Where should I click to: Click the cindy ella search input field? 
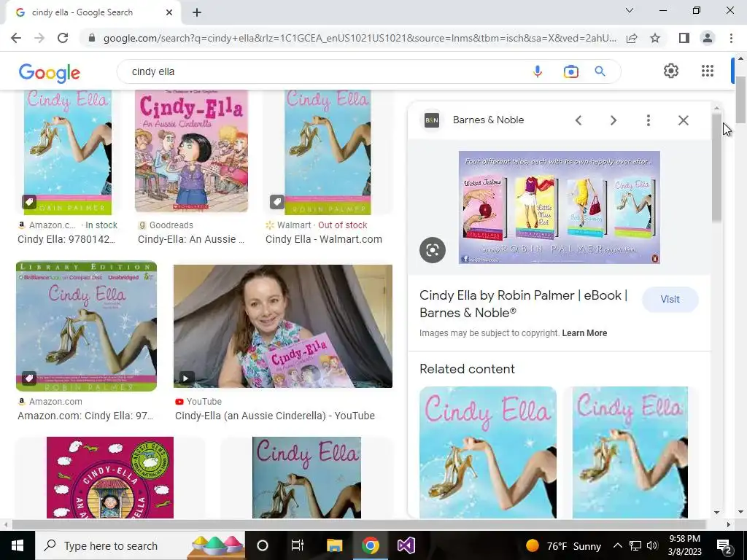click(x=324, y=71)
